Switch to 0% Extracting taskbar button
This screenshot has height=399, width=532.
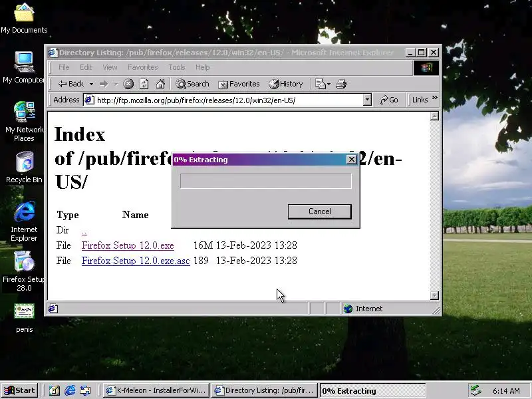[372, 391]
